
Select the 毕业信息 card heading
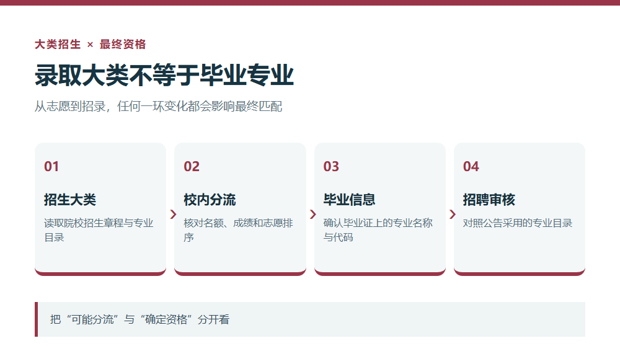click(x=349, y=200)
